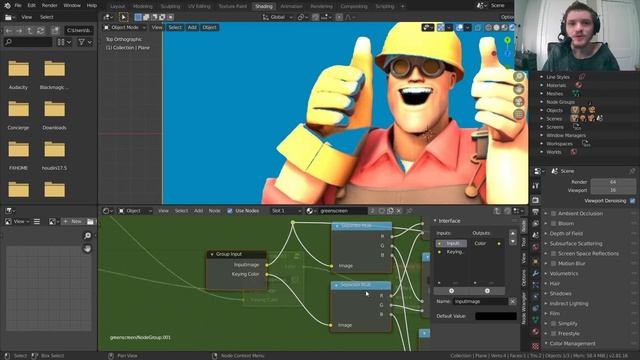Open the Texture properties tab icon
The width and height of the screenshot is (640, 360).
[x=536, y=346]
